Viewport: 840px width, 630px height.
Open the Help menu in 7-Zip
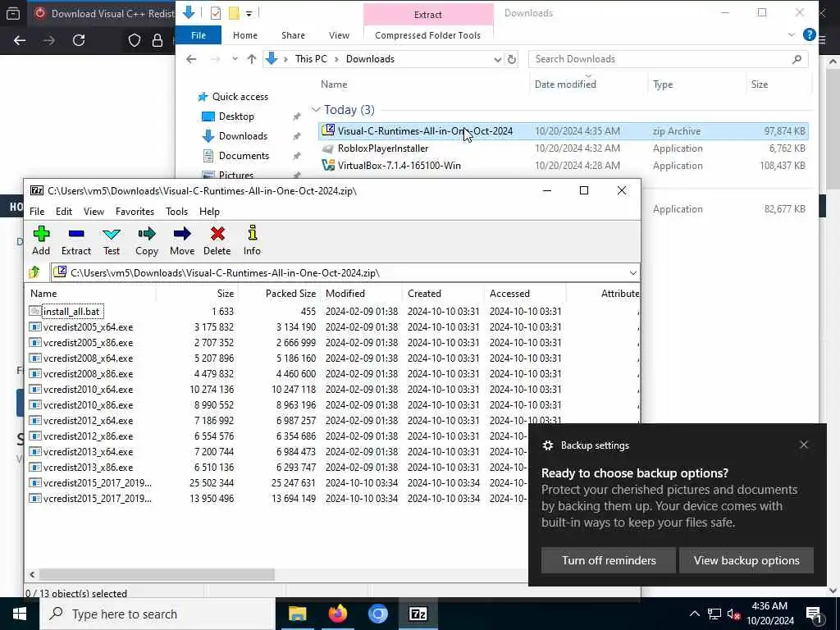pyautogui.click(x=209, y=211)
